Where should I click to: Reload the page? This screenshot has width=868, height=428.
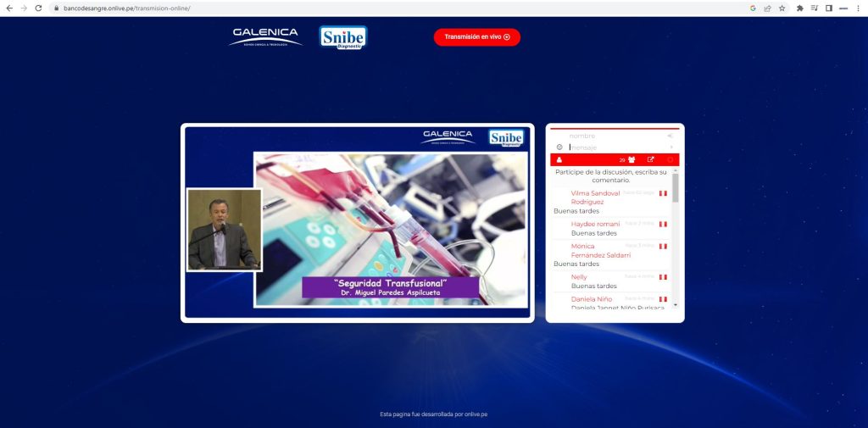click(38, 8)
